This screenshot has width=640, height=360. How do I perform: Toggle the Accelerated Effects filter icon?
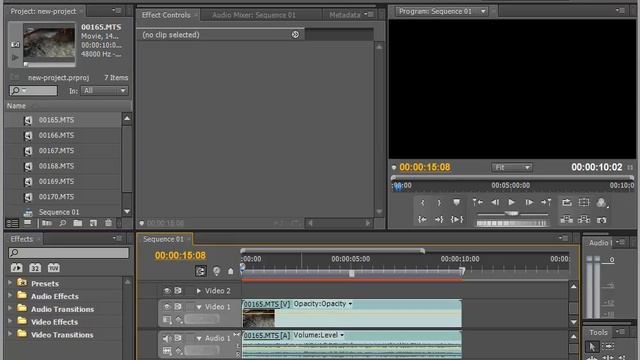(17, 268)
